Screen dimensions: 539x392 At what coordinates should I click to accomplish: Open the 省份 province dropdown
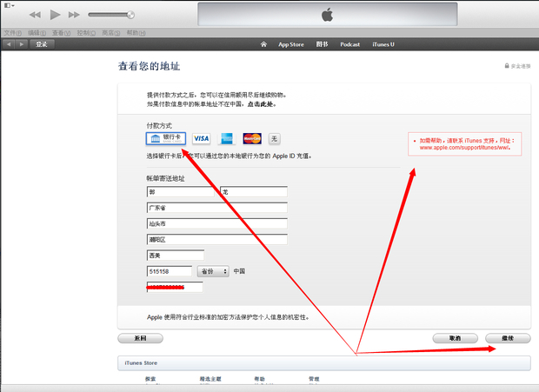[213, 271]
